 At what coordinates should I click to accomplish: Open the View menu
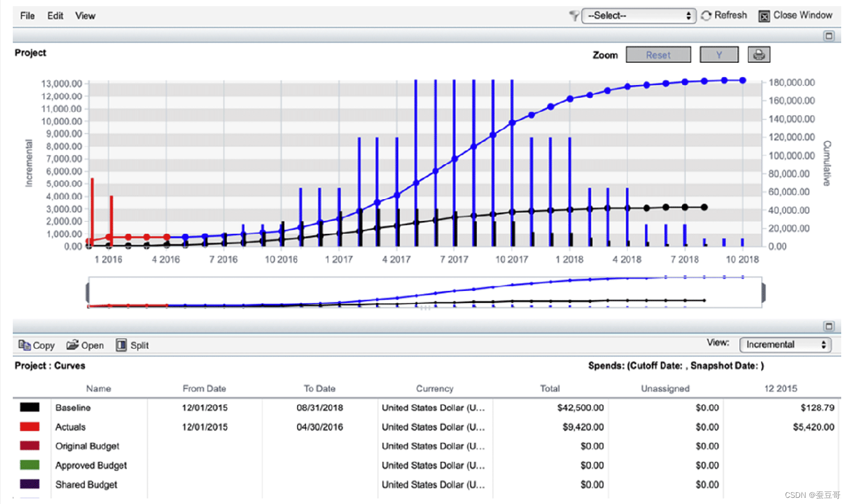[x=85, y=16]
